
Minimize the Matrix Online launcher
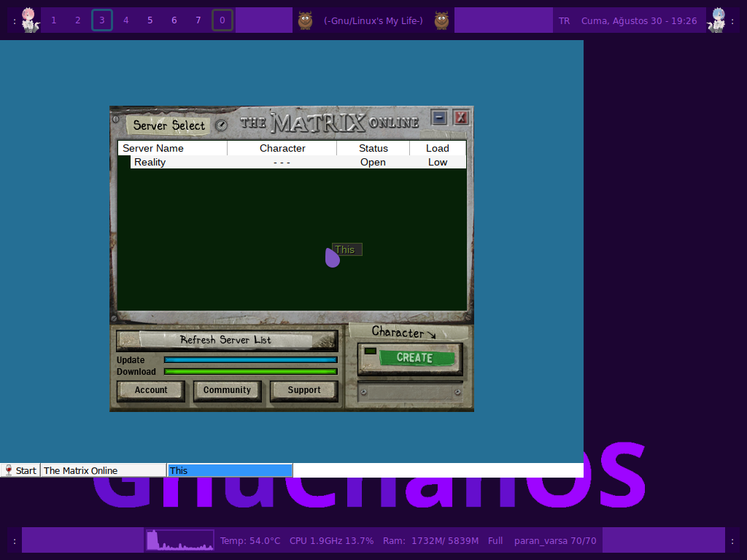438,117
